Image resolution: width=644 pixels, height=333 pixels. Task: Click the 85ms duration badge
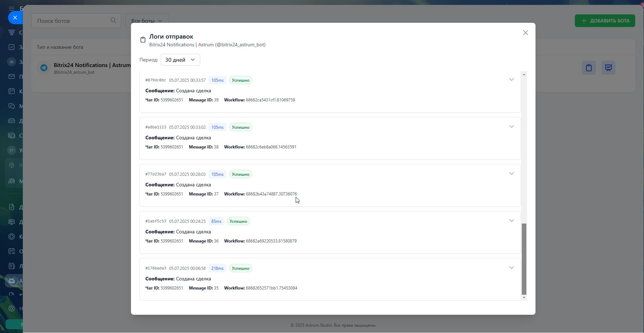click(x=216, y=221)
